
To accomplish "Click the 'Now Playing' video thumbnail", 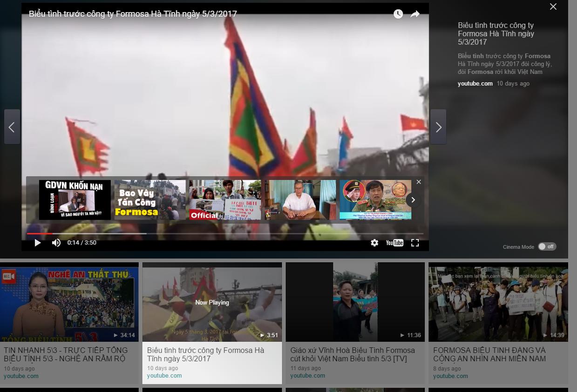I will pos(212,302).
